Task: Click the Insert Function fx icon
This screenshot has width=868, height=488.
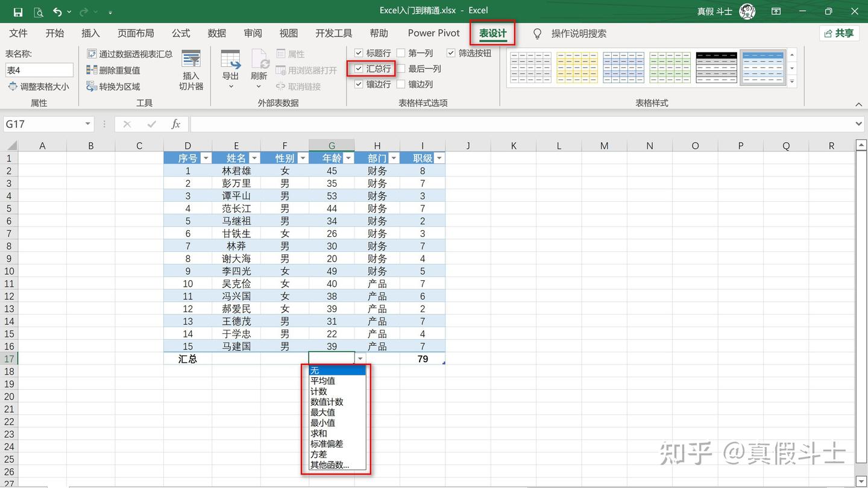Action: point(175,124)
